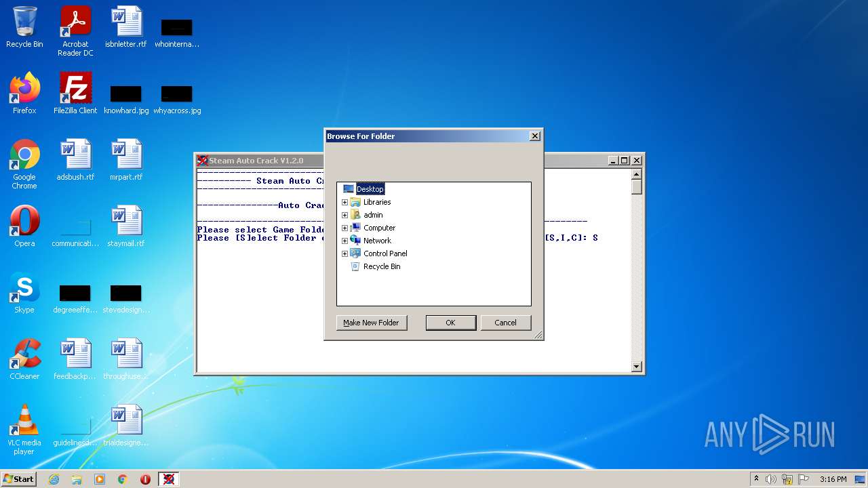
Task: Maximize the Steam Auto Crack window
Action: (x=625, y=161)
